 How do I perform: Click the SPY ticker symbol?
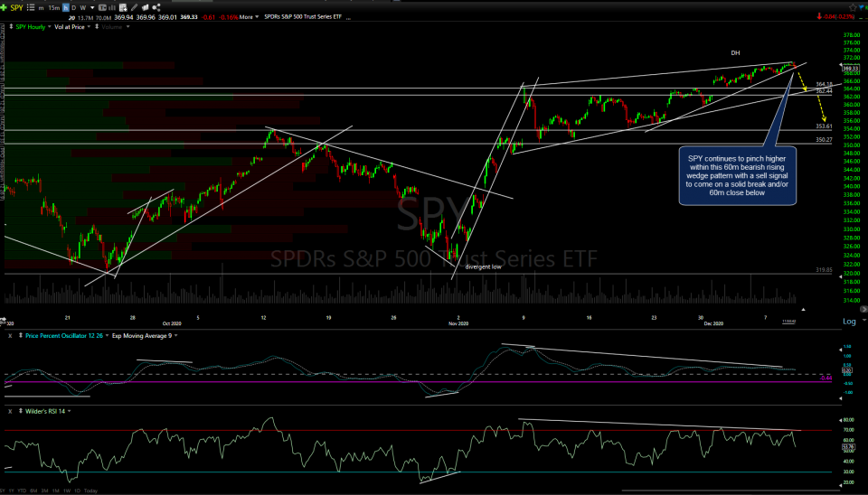coord(16,8)
